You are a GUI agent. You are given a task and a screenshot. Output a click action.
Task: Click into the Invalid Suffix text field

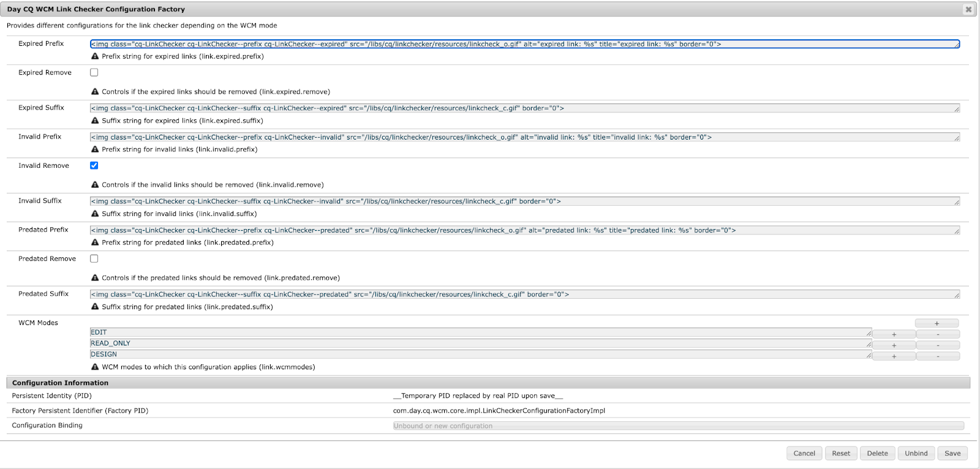pos(525,201)
